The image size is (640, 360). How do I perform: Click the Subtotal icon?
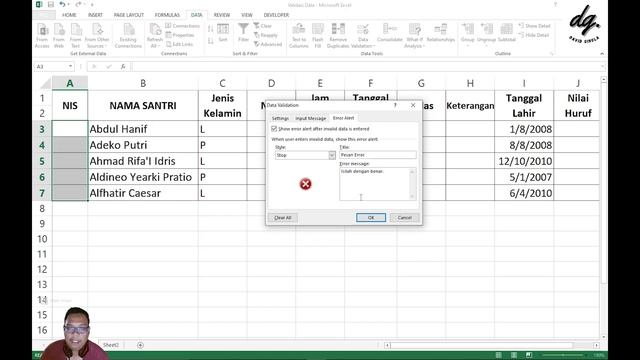[507, 33]
